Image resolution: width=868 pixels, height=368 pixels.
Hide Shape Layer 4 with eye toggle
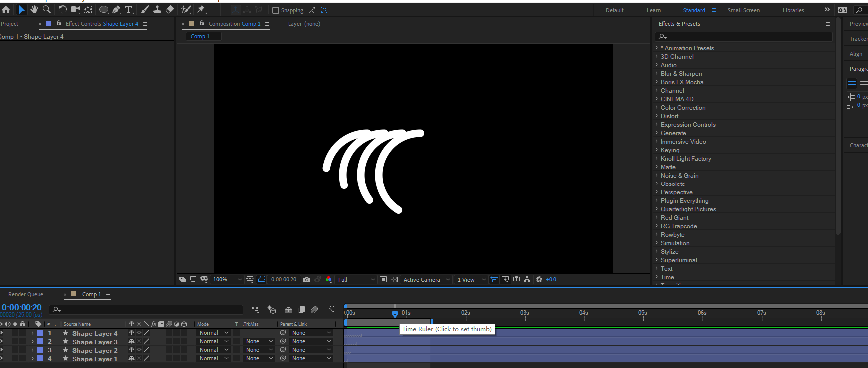point(1,333)
